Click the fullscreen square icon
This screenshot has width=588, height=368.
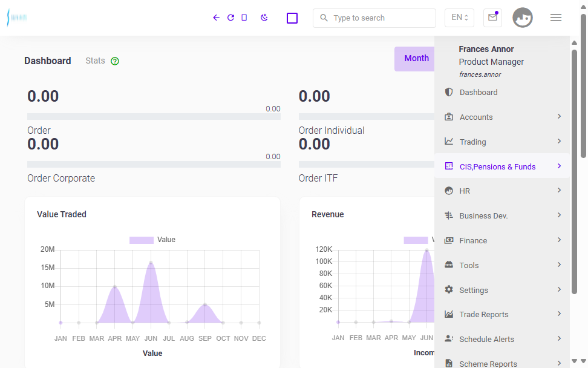tap(292, 18)
